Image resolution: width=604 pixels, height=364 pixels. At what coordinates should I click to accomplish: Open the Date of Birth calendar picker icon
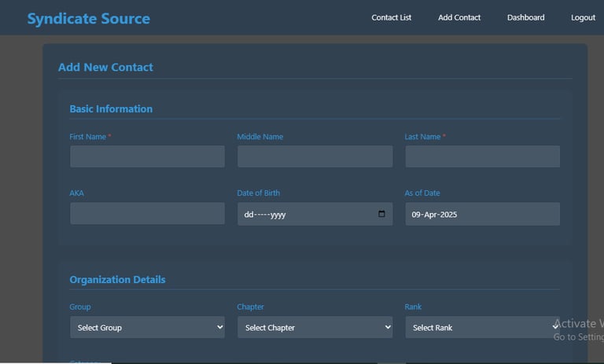click(381, 214)
